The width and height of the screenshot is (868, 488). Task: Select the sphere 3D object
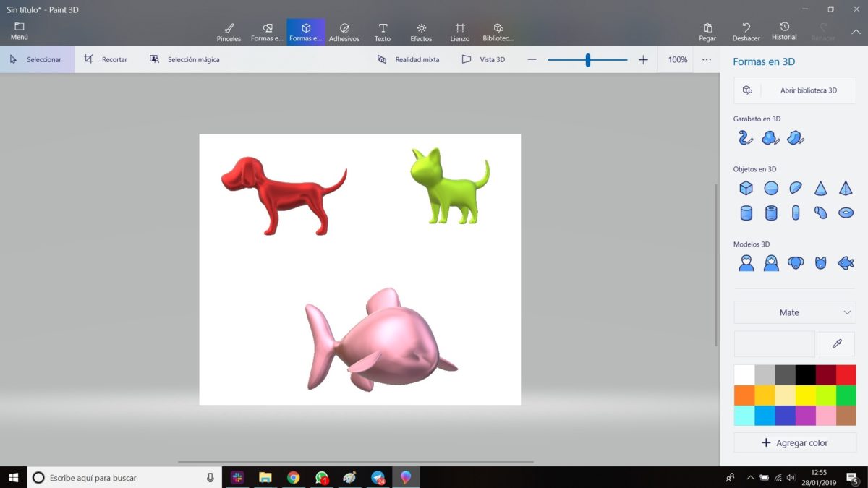tap(771, 187)
